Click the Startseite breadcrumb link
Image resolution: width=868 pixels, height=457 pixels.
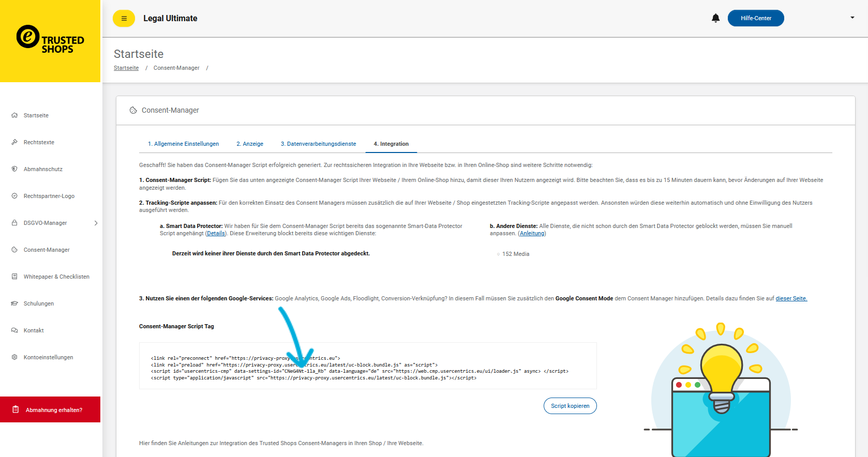(x=126, y=68)
